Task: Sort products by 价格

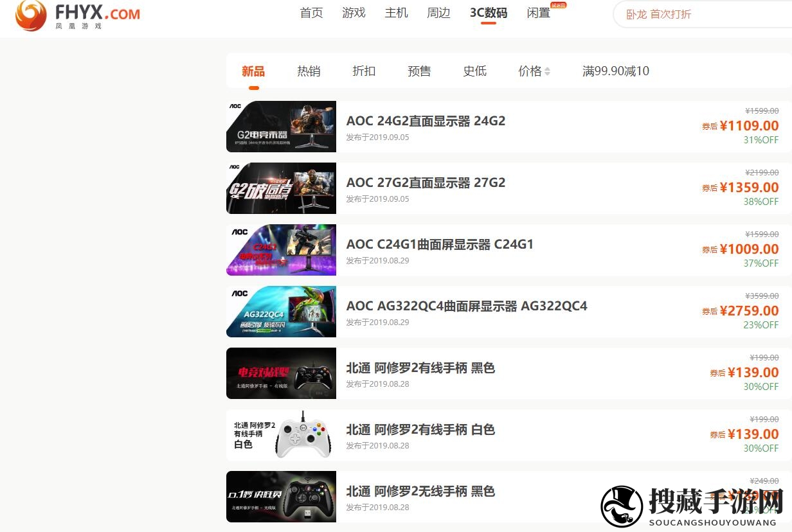Action: pos(534,71)
